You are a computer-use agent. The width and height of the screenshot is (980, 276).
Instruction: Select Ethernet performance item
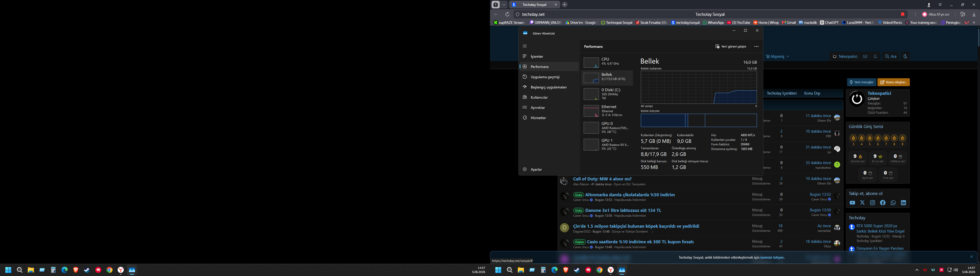point(607,111)
